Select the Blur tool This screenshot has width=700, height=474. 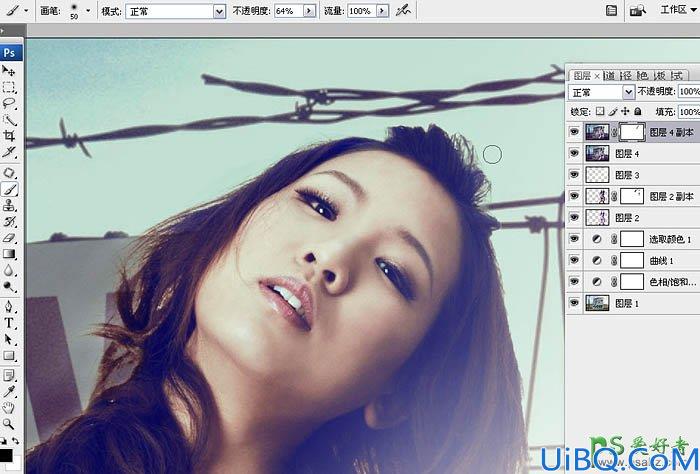click(x=8, y=270)
